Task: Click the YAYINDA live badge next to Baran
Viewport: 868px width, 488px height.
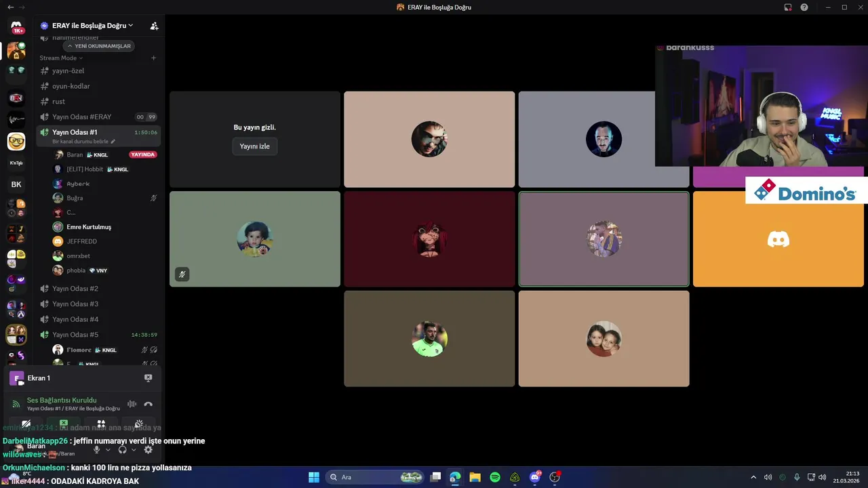Action: click(143, 155)
